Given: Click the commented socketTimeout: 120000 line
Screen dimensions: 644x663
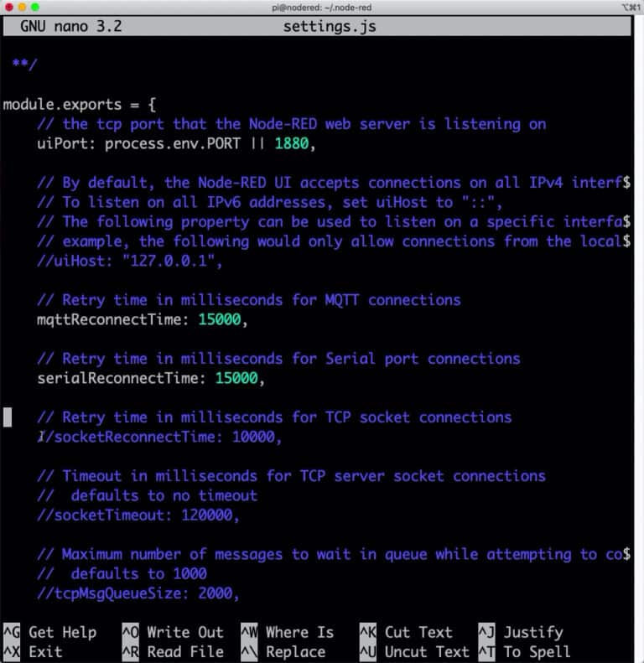Looking at the screenshot, I should tap(138, 515).
